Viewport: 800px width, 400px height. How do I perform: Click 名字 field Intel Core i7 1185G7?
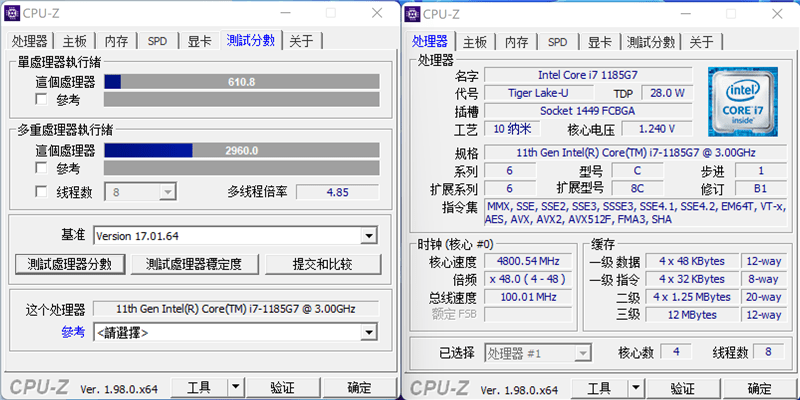coord(588,75)
